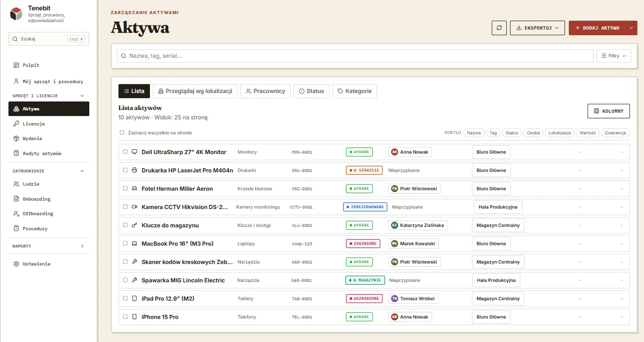The image size is (644, 342).
Task: Sort the list by Wartość
Action: pyautogui.click(x=588, y=133)
